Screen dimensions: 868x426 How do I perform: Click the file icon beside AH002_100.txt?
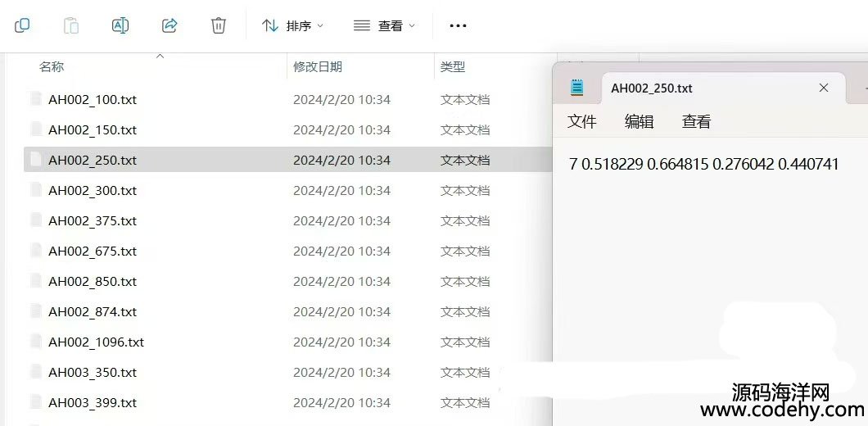(x=37, y=100)
